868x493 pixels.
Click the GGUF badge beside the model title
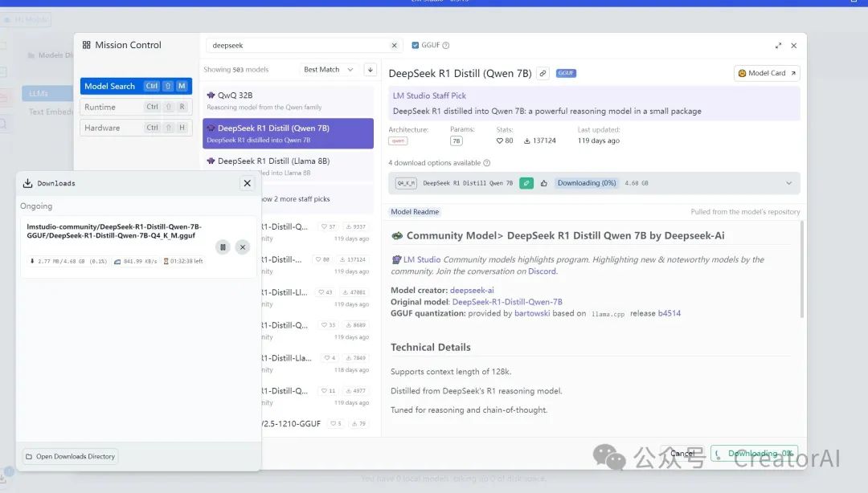tap(566, 73)
